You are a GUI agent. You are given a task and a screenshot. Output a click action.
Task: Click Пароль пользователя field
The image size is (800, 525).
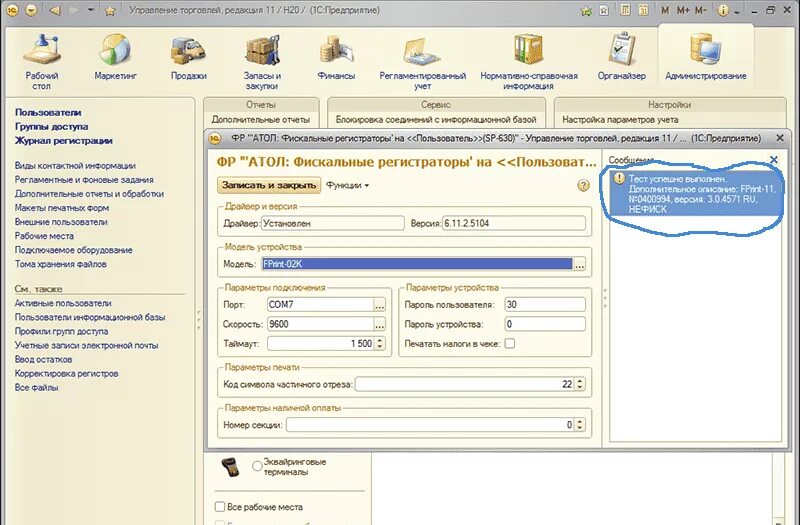pyautogui.click(x=545, y=305)
